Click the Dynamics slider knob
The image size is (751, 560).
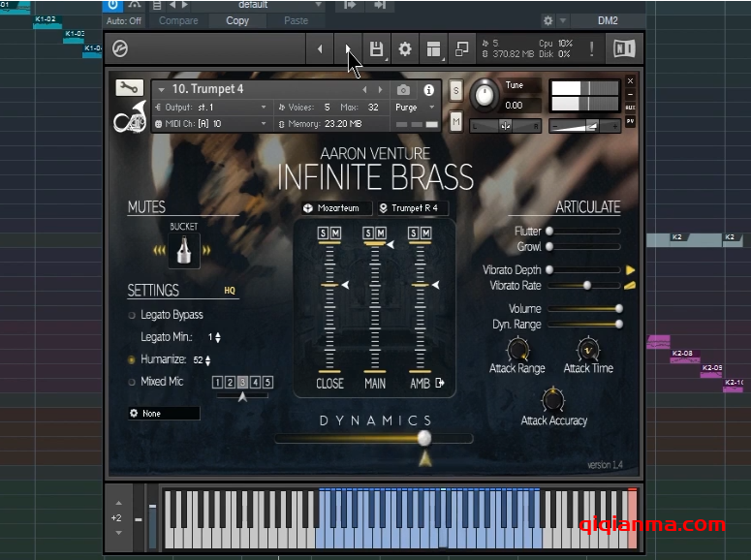click(423, 438)
